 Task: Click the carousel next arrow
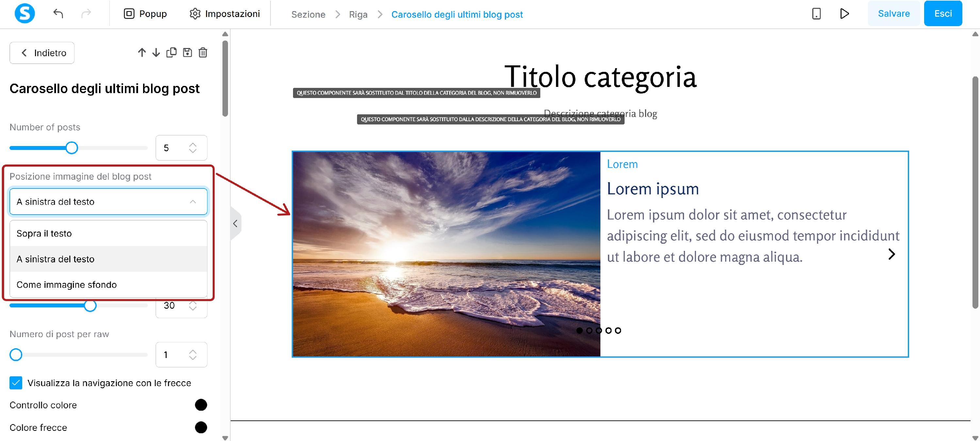tap(891, 254)
